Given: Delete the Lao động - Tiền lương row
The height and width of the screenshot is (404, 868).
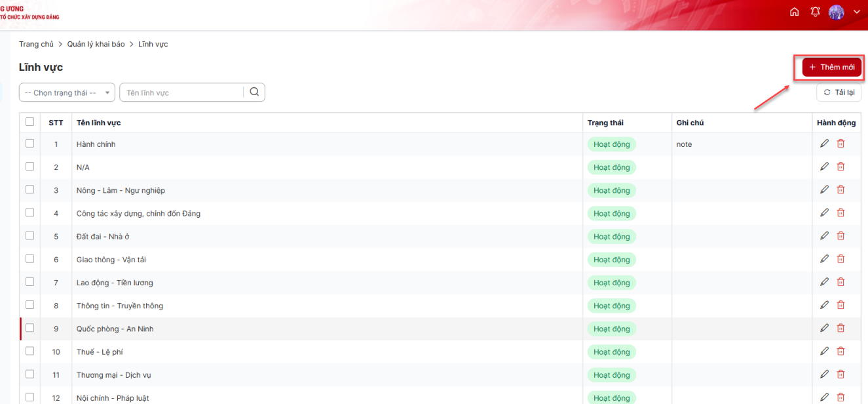Looking at the screenshot, I should click(840, 282).
